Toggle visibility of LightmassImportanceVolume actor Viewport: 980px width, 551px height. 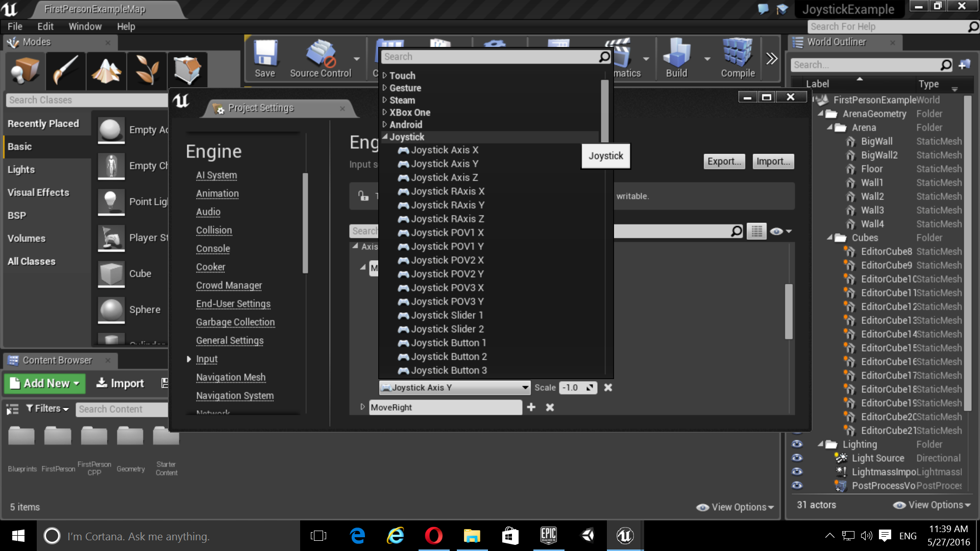[797, 472]
